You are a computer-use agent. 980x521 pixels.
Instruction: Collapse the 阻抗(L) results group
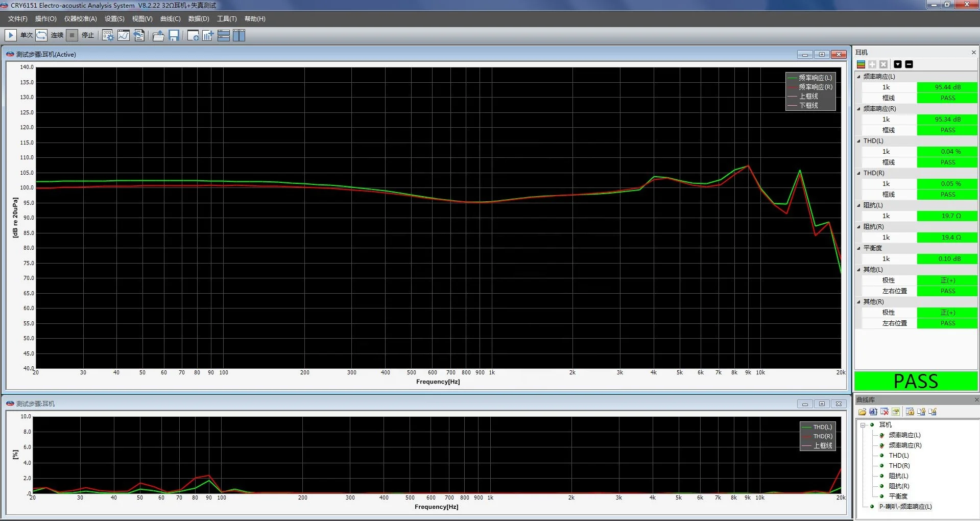point(858,205)
